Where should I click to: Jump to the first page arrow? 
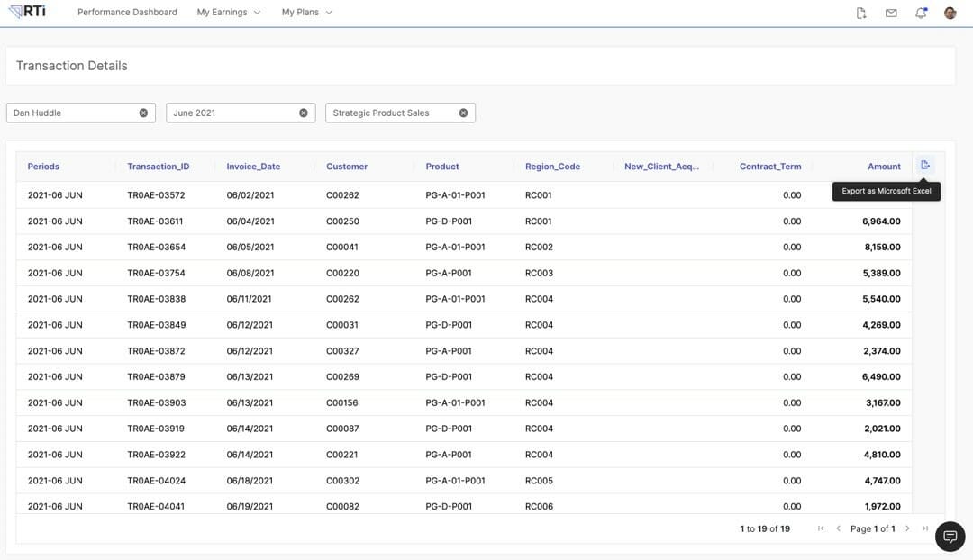pyautogui.click(x=821, y=528)
